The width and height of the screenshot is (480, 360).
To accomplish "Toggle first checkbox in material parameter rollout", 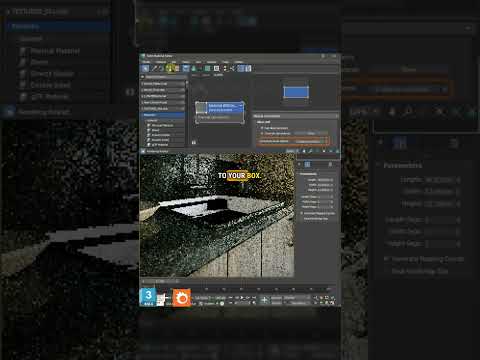I will pyautogui.click(x=262, y=128).
